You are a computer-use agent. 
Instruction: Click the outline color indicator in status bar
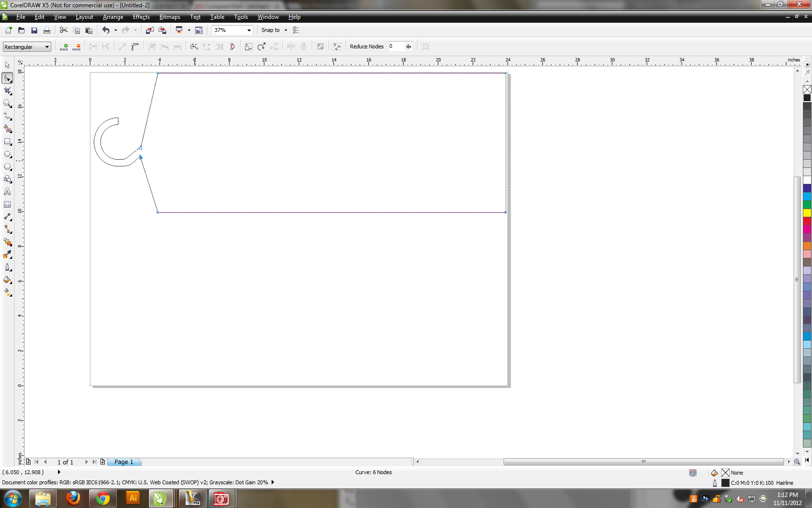725,483
